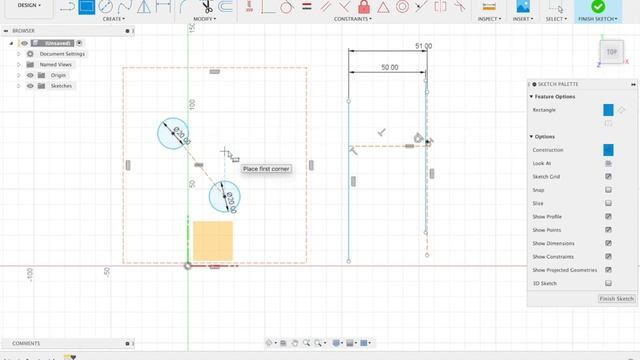Expand Sketches tree node
The width and height of the screenshot is (640, 360).
click(x=18, y=86)
